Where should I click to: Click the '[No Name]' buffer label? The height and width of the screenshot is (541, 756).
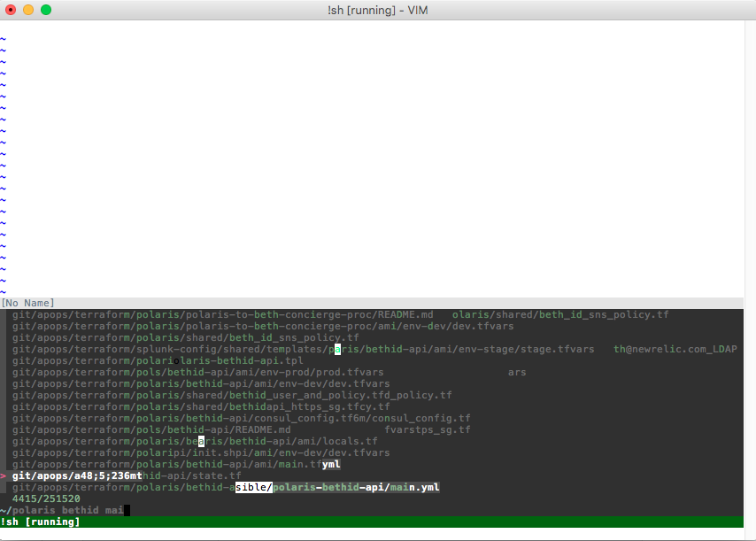27,302
